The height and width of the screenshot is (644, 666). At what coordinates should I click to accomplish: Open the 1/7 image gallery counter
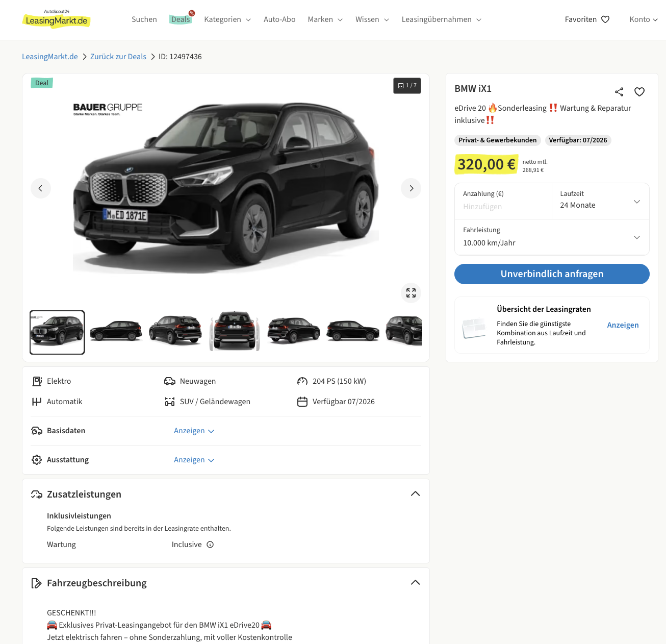(407, 86)
